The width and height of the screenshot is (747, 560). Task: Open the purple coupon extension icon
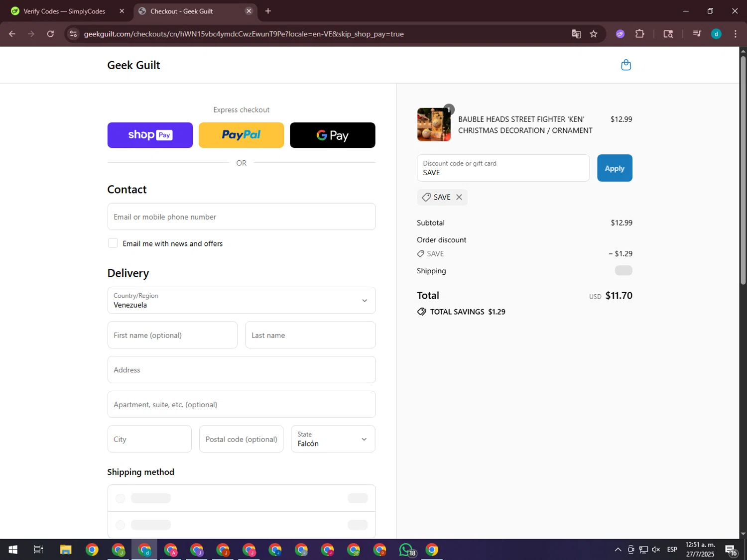click(x=620, y=34)
